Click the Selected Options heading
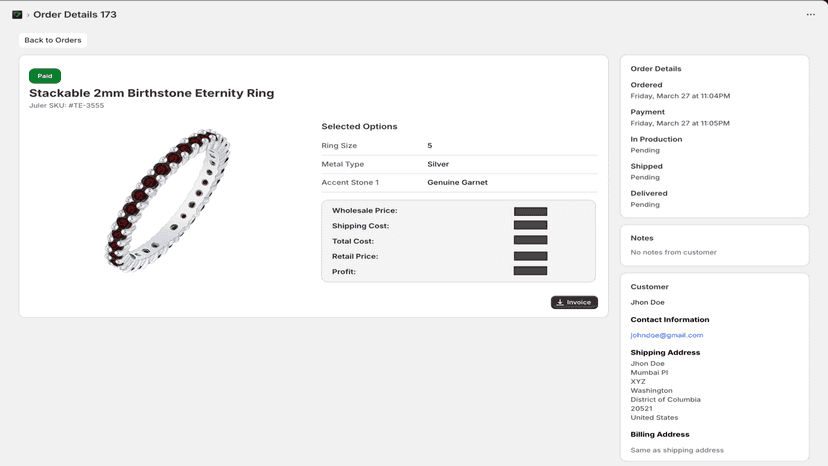Image resolution: width=828 pixels, height=466 pixels. pyautogui.click(x=359, y=126)
